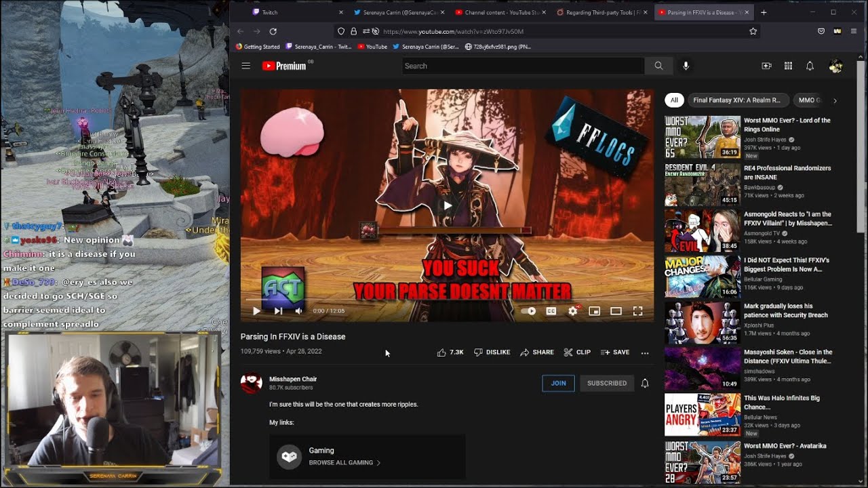Click the tracking protection shield icon
Screen dimensions: 868x488
point(342,31)
